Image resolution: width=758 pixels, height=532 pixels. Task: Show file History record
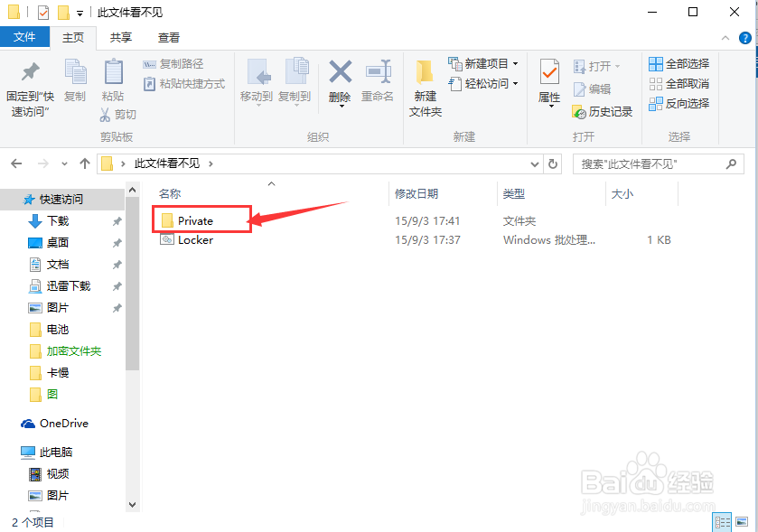tap(603, 112)
